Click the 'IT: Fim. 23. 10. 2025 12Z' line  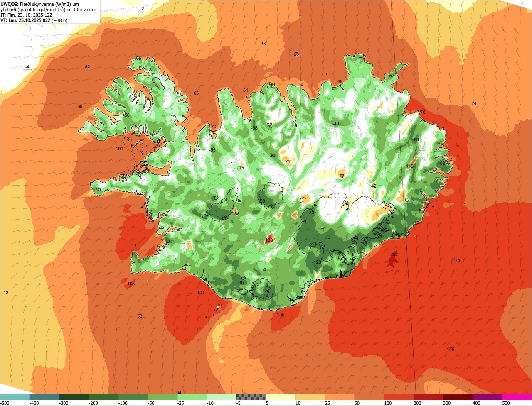point(26,15)
